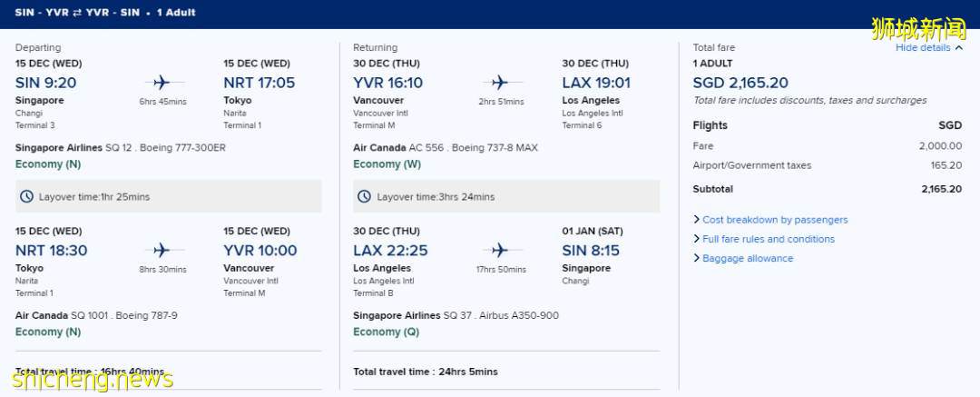Click the YVR 16:10 returning departure time
980x397 pixels.
click(x=387, y=83)
